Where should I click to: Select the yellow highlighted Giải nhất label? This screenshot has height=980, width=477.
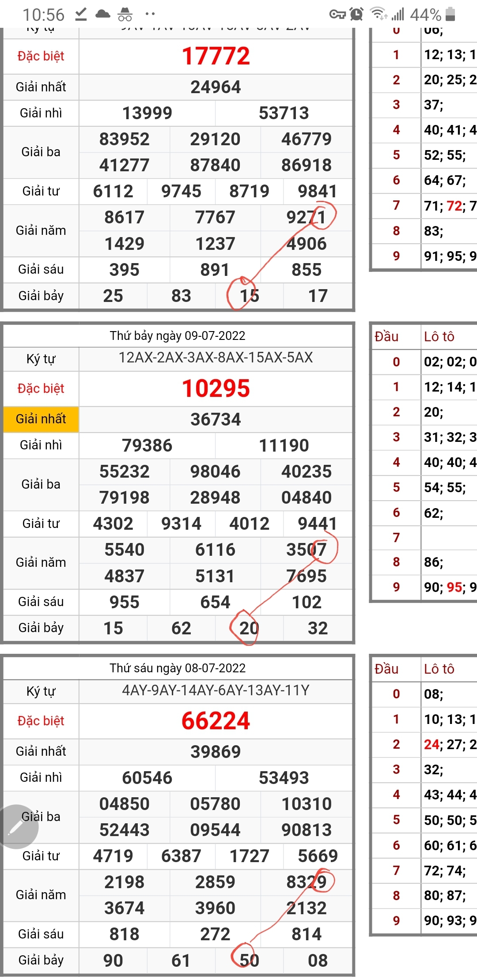41,419
